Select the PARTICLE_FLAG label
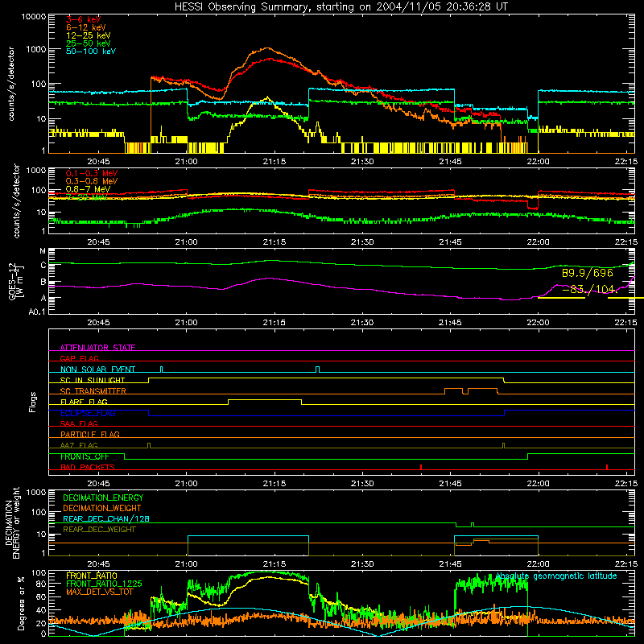Viewport: 644px width, 644px height. click(x=90, y=434)
